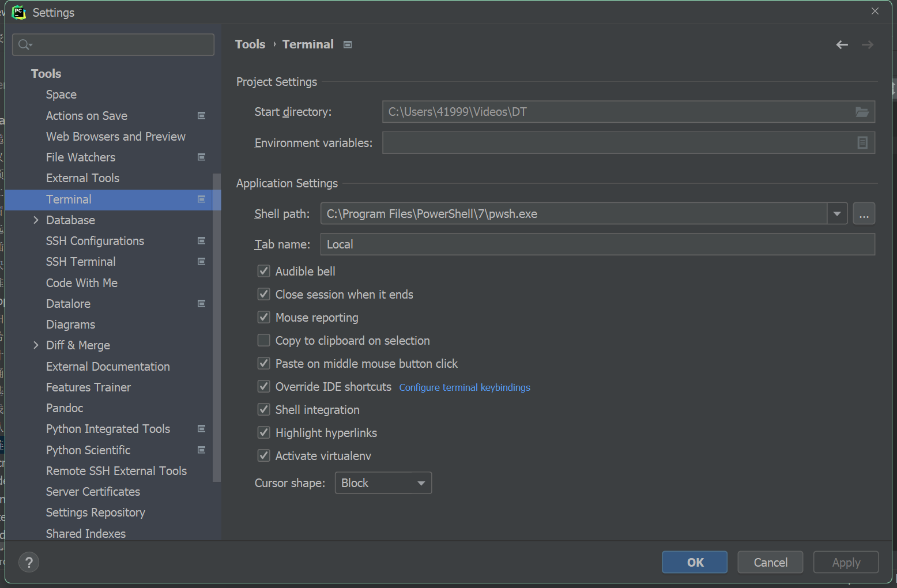Click the back navigation arrow
Viewport: 897px width, 588px height.
click(842, 44)
